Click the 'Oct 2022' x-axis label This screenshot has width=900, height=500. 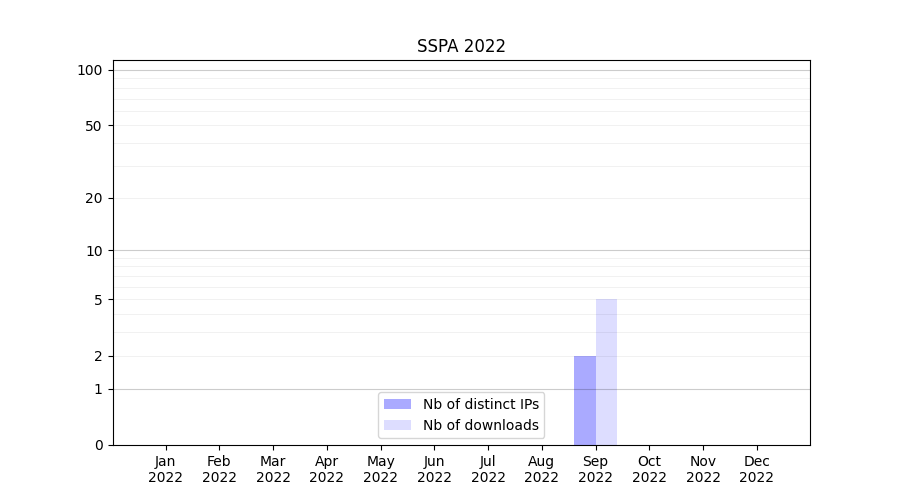coord(649,469)
